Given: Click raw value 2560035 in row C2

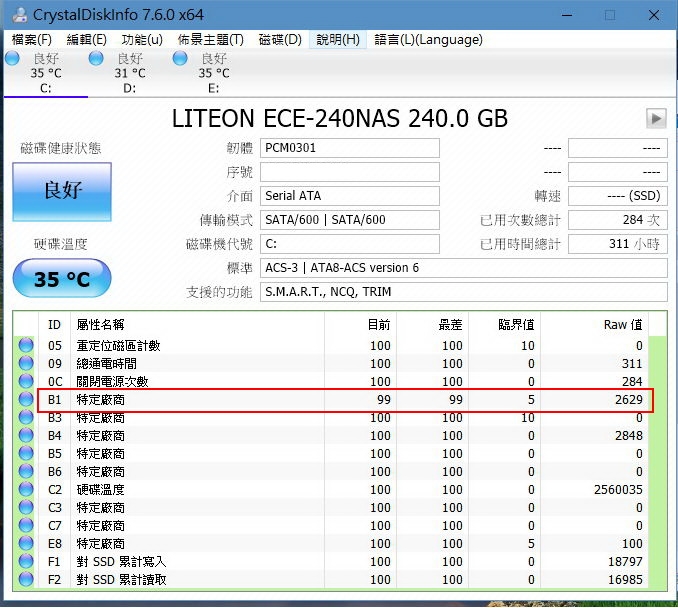Looking at the screenshot, I should 618,490.
